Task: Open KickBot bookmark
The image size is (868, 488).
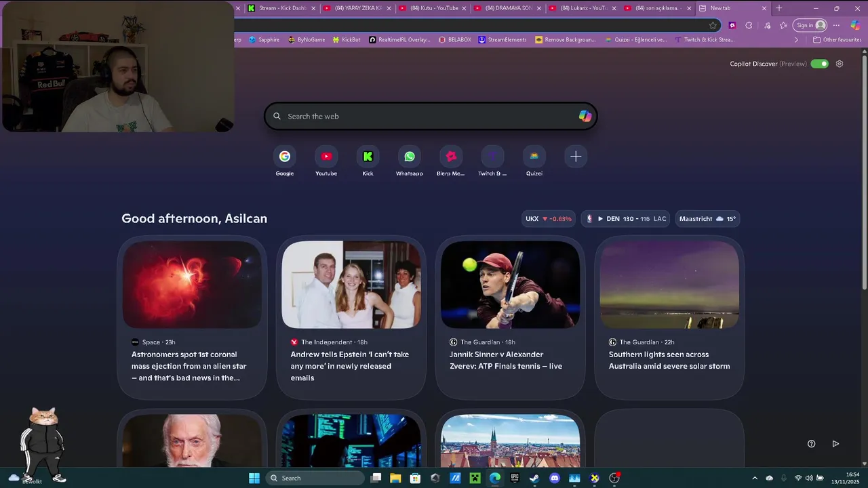Action: pyautogui.click(x=347, y=40)
